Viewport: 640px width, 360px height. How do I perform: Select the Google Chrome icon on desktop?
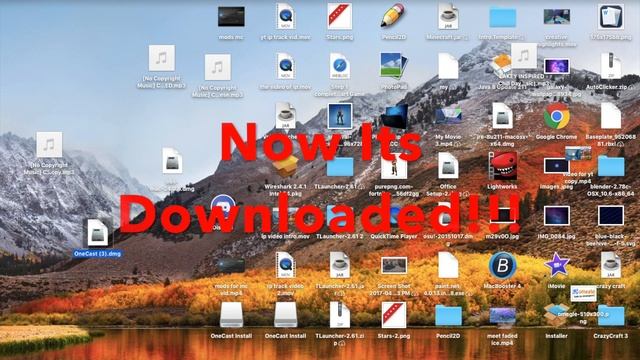(556, 116)
